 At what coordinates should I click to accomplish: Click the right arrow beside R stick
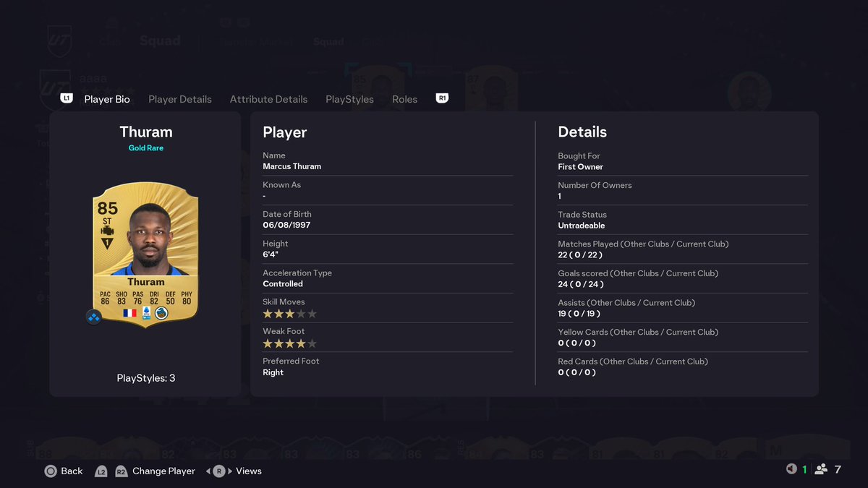[x=230, y=471]
